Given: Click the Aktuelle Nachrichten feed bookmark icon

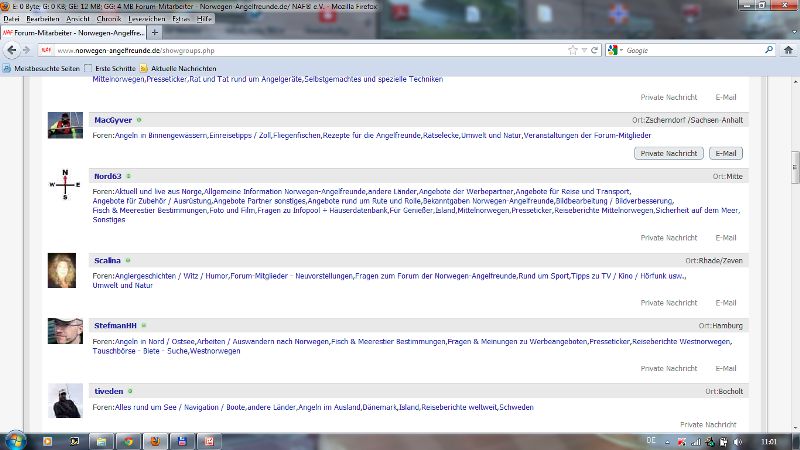Looking at the screenshot, I should click(144, 67).
